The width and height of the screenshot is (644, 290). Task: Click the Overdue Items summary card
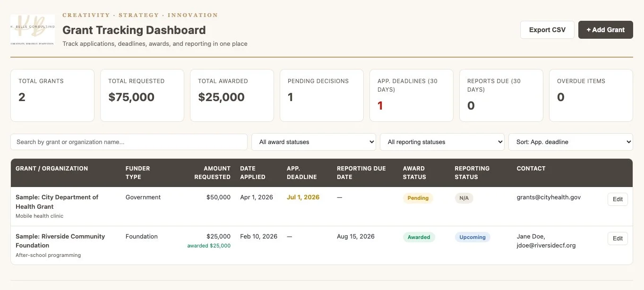pos(591,95)
